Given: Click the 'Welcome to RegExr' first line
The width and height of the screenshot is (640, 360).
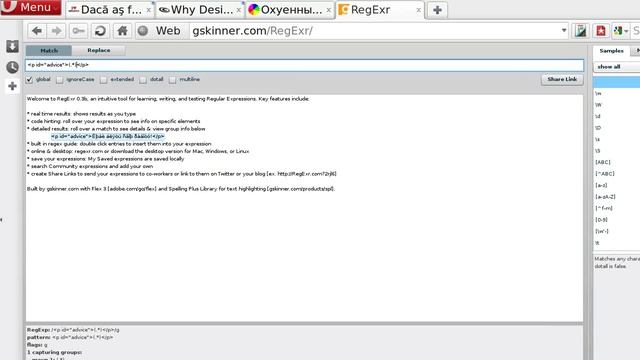Looking at the screenshot, I should coord(168,99).
